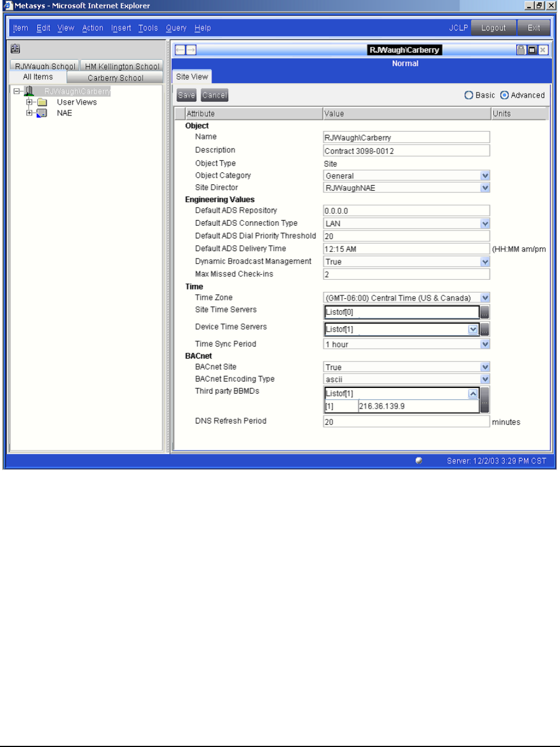Click the Site Time Servers Listof[0] field

tap(401, 313)
